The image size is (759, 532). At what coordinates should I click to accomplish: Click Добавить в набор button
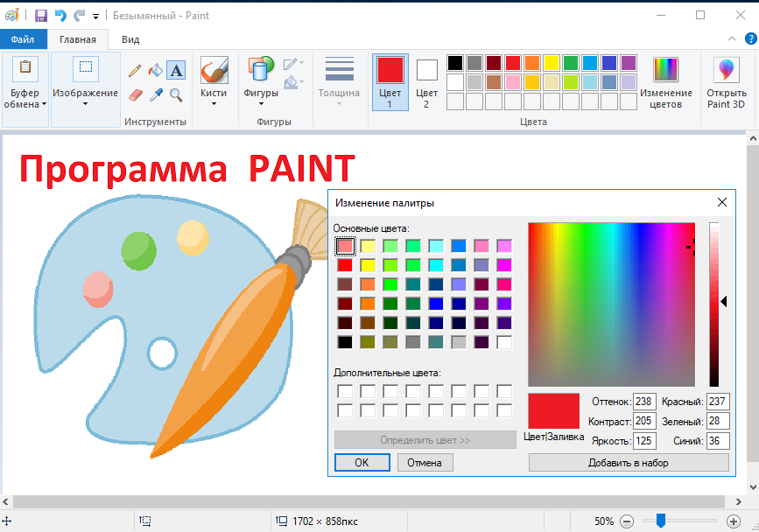pyautogui.click(x=629, y=462)
